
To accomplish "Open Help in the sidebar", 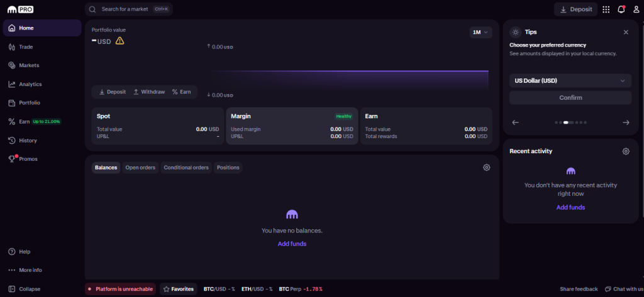I will click(42, 251).
